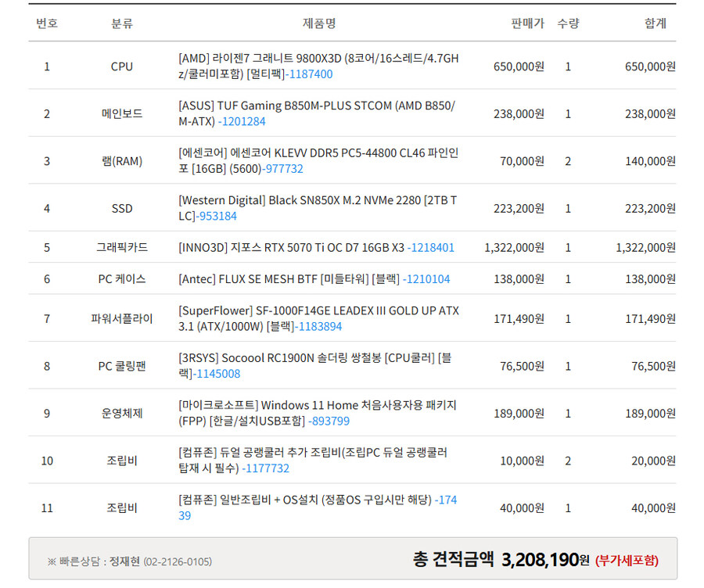Click the AMD Ryzen 9800X3D product name
Viewport: 704px width, 588px height.
pyautogui.click(x=318, y=66)
